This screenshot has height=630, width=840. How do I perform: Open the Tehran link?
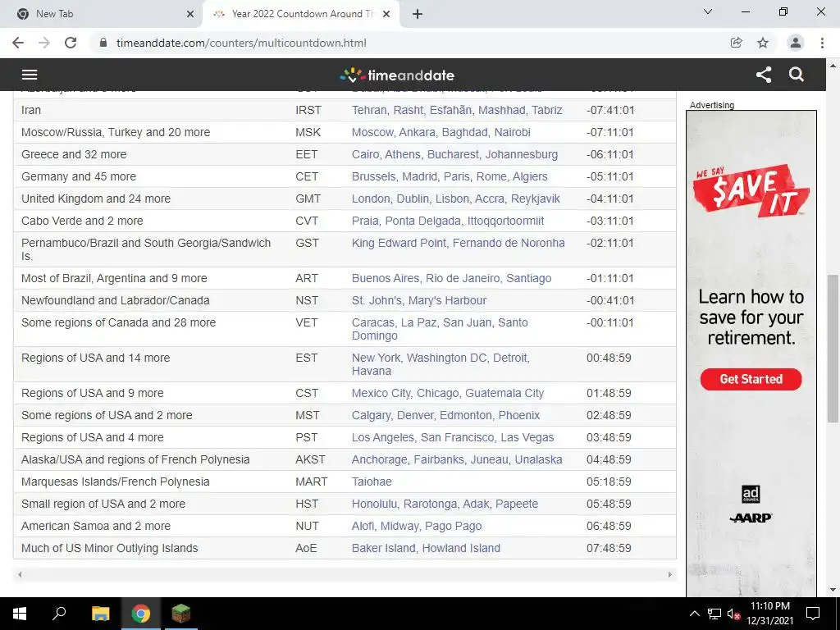pos(369,110)
